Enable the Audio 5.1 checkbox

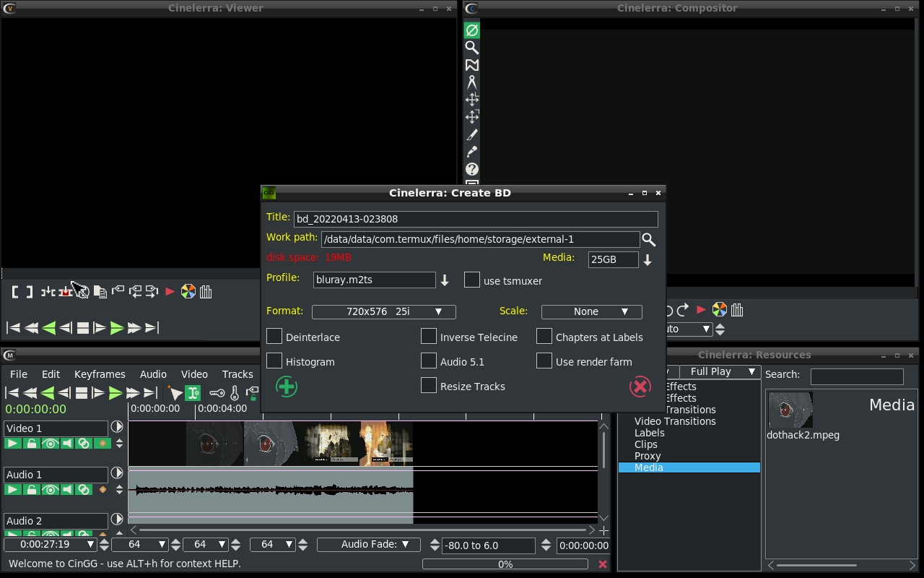pos(429,361)
